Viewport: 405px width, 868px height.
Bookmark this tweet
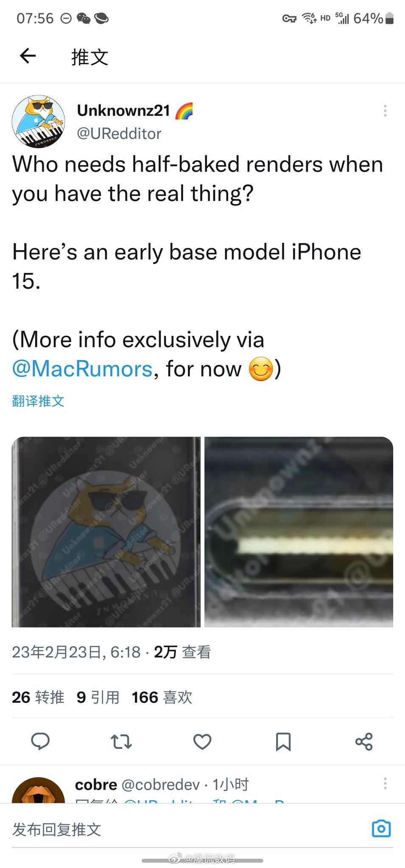(283, 742)
